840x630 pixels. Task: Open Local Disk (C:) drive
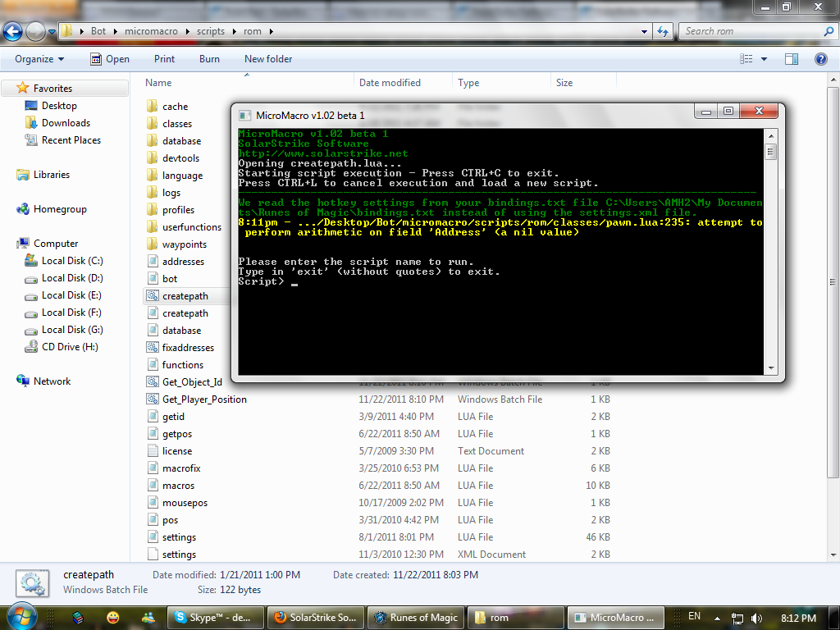[72, 261]
